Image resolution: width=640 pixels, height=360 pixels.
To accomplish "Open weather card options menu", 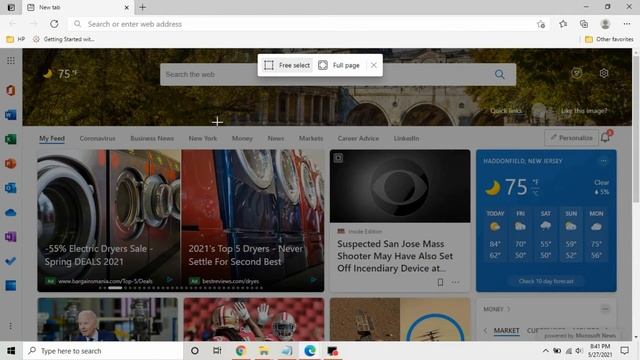I will 603,161.
